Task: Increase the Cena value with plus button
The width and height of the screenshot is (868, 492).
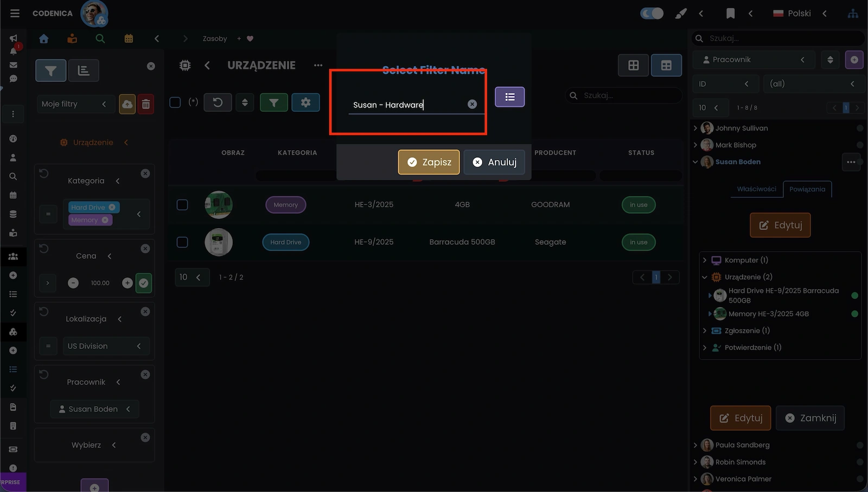Action: click(127, 283)
